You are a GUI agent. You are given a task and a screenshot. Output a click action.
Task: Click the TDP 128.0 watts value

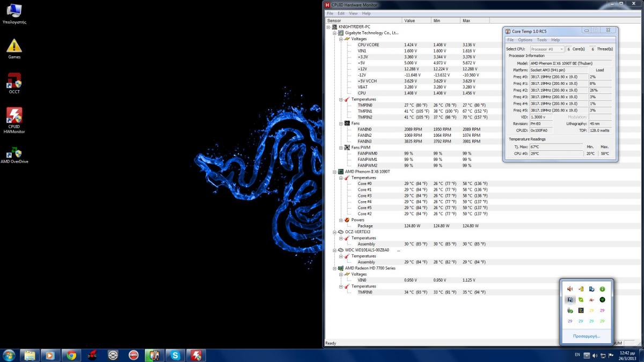tap(600, 130)
